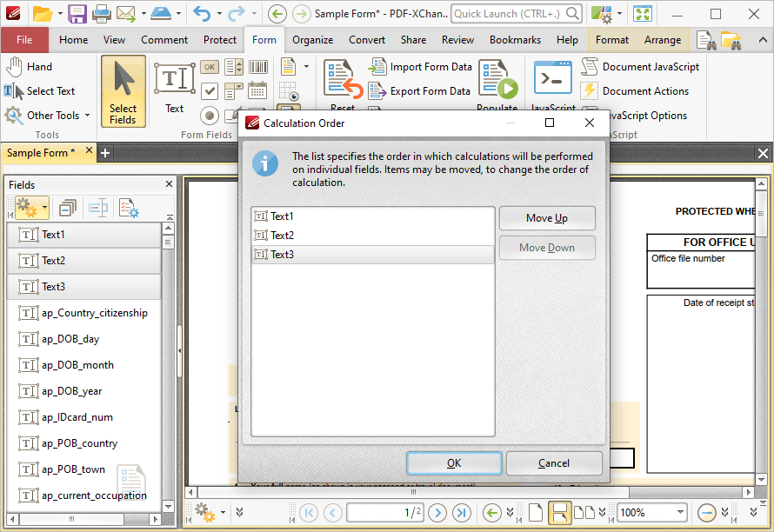Image resolution: width=774 pixels, height=532 pixels.
Task: Redo the last undone action
Action: (236, 14)
